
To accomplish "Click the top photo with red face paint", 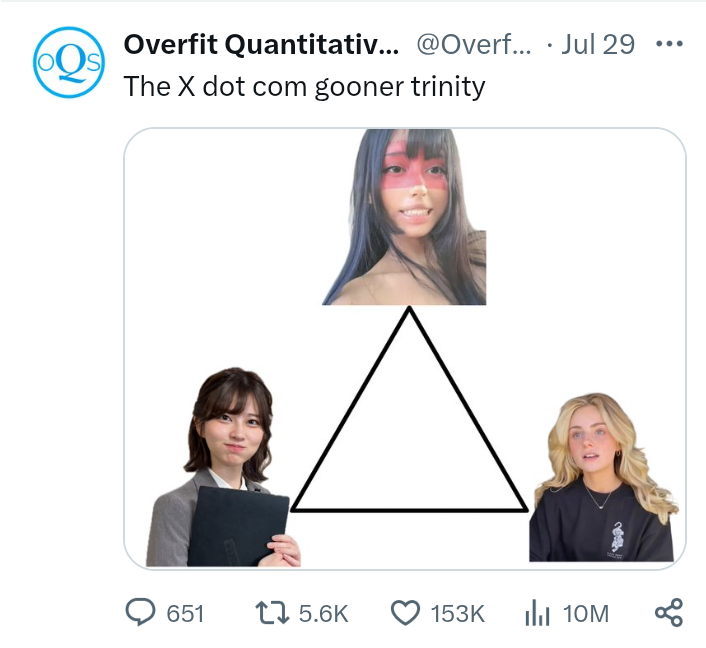I will point(405,217).
